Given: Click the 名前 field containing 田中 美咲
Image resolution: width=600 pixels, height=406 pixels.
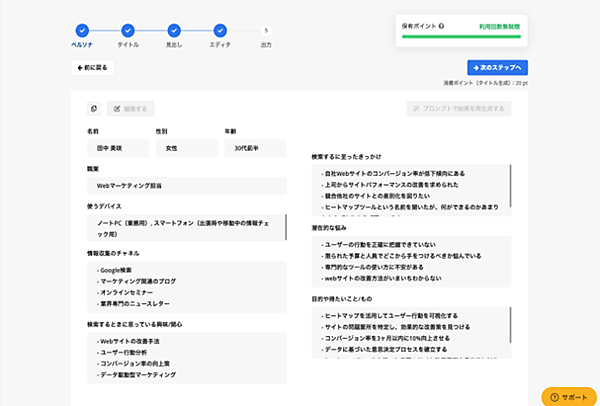Looking at the screenshot, I should click(x=115, y=148).
